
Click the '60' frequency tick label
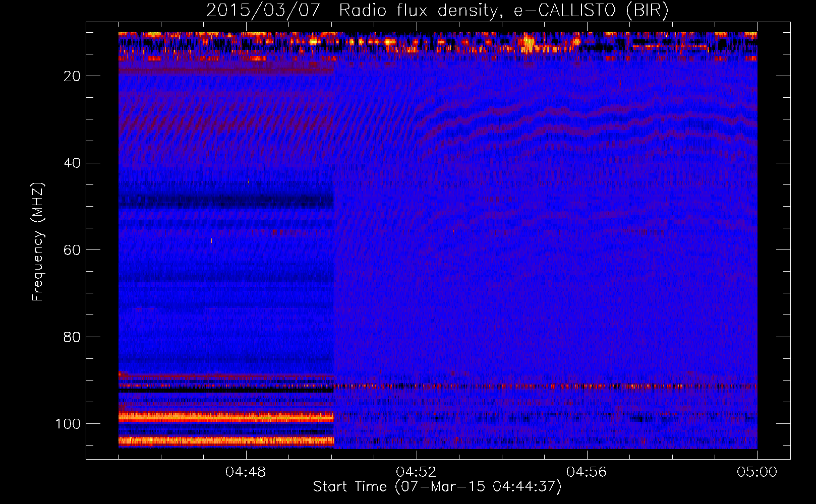pyautogui.click(x=72, y=250)
